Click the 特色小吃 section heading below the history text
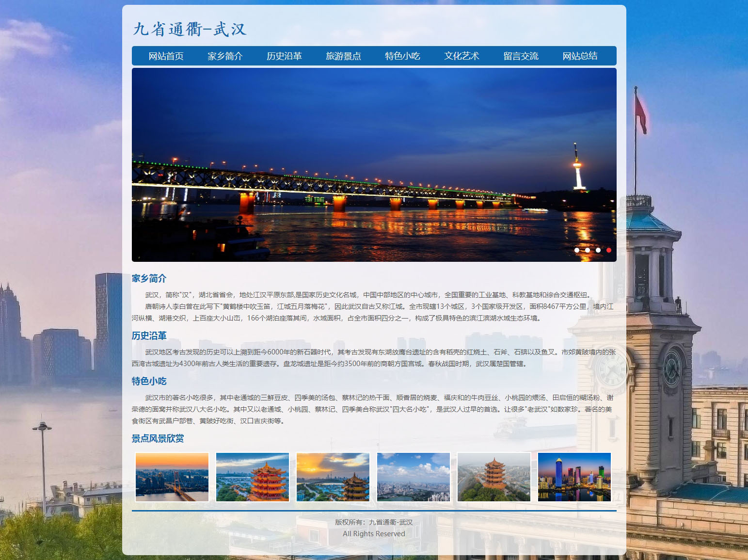Image resolution: width=748 pixels, height=560 pixels. click(x=149, y=381)
